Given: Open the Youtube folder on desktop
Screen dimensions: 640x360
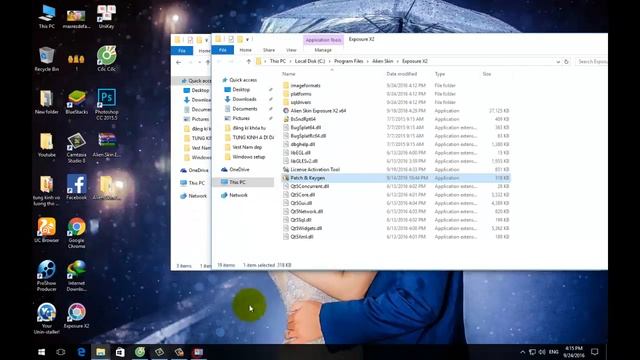Looking at the screenshot, I should [x=47, y=145].
